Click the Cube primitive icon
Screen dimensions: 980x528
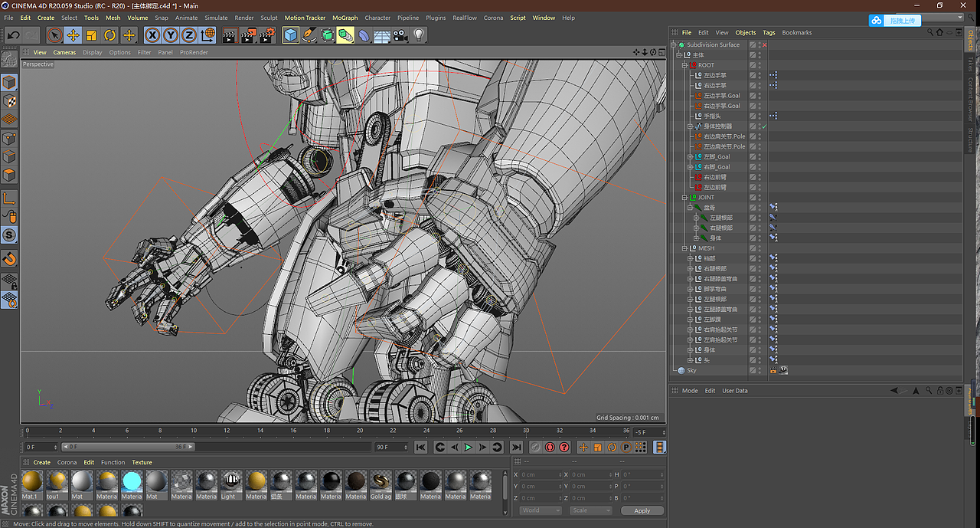point(290,35)
